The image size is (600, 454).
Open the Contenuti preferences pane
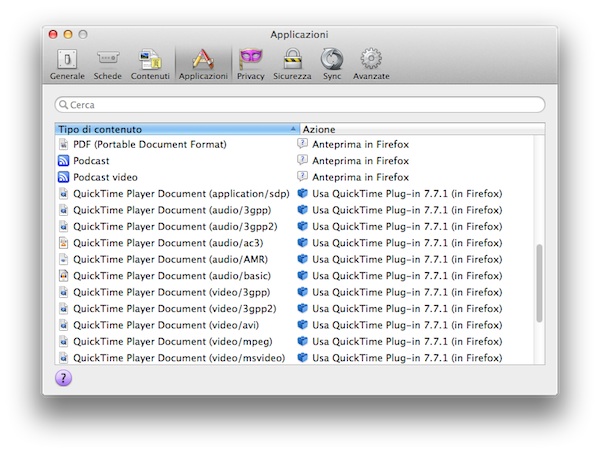(x=150, y=64)
